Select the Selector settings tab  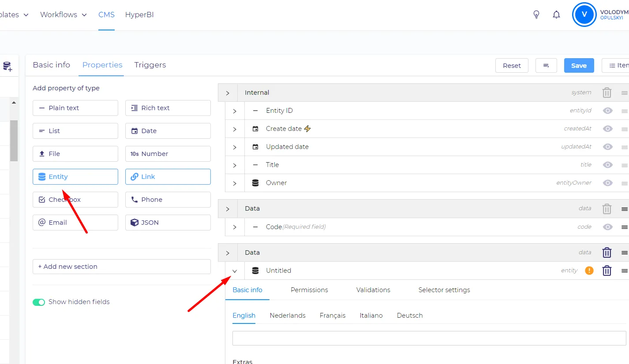pyautogui.click(x=444, y=290)
